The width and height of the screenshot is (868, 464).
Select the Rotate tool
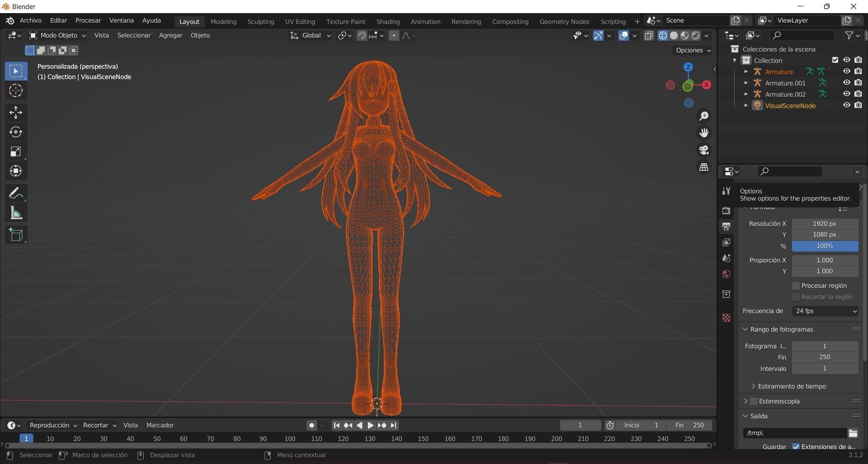point(16,132)
